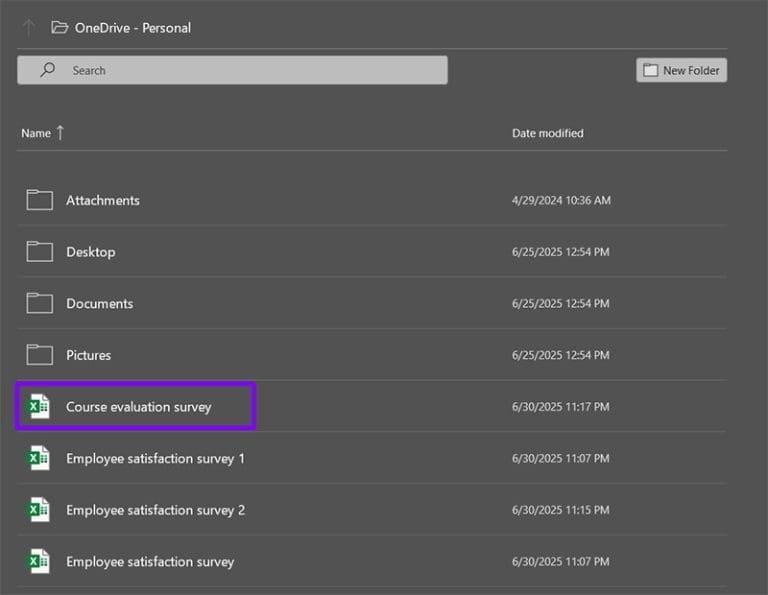Click the Desktop folder icon
Viewport: 768px width, 595px height.
point(39,252)
